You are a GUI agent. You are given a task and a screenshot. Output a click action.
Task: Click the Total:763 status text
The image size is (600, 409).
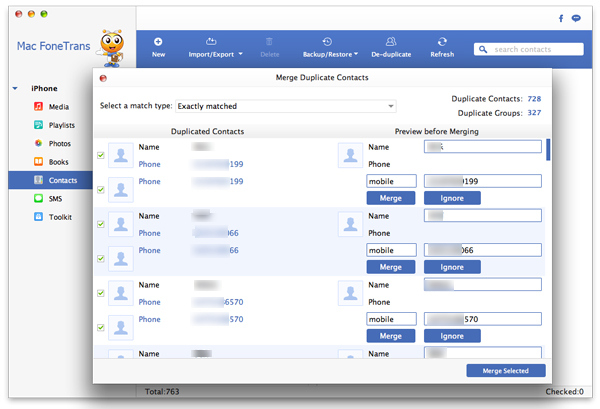[x=162, y=391]
